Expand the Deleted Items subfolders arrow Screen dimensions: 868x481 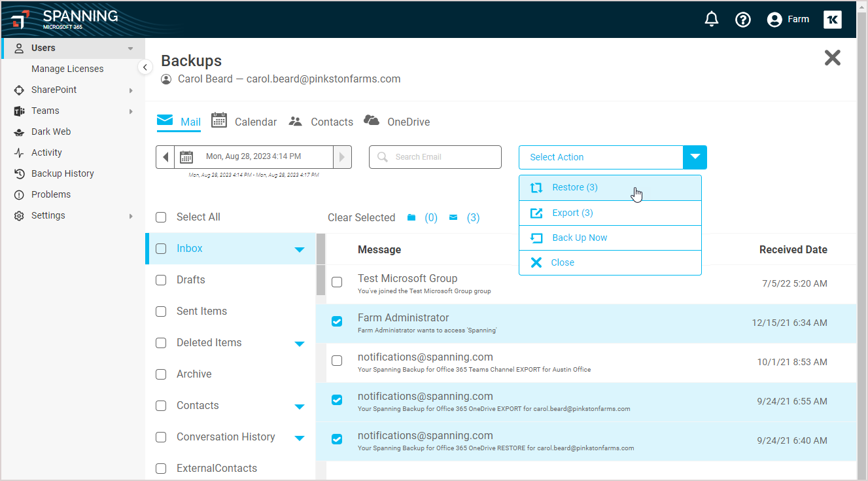300,344
